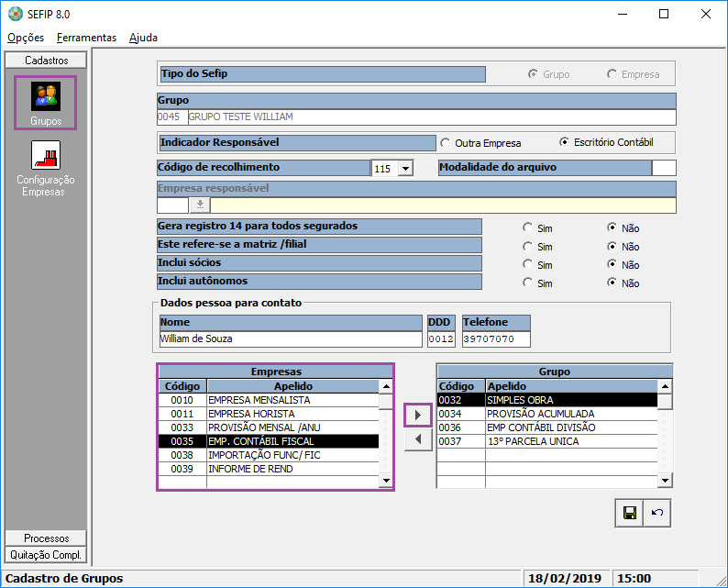Click the undo arrow icon button
This screenshot has height=588, width=728.
click(x=657, y=513)
